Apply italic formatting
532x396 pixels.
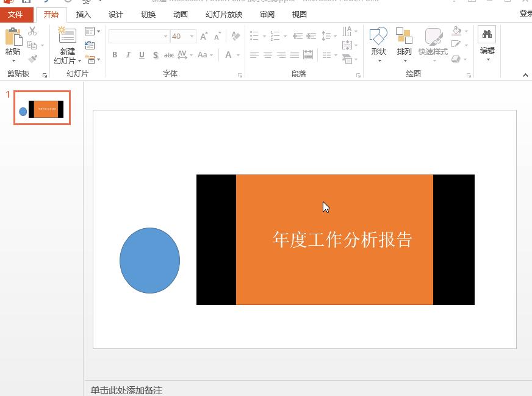(128, 55)
